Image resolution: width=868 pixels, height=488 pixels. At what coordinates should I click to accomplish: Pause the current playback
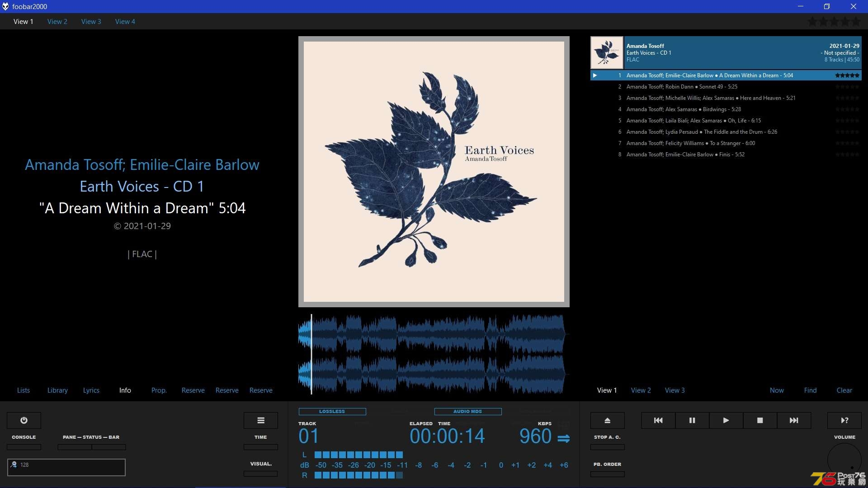pos(692,420)
